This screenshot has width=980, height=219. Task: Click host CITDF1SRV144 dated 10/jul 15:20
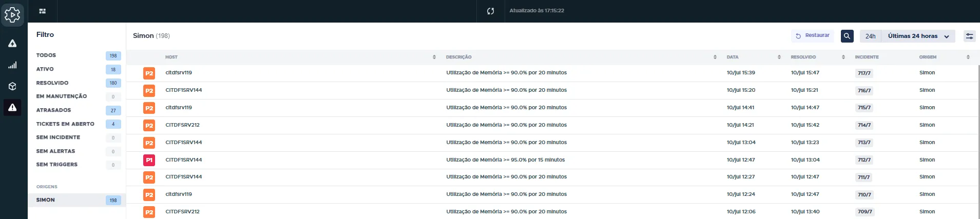pos(184,90)
